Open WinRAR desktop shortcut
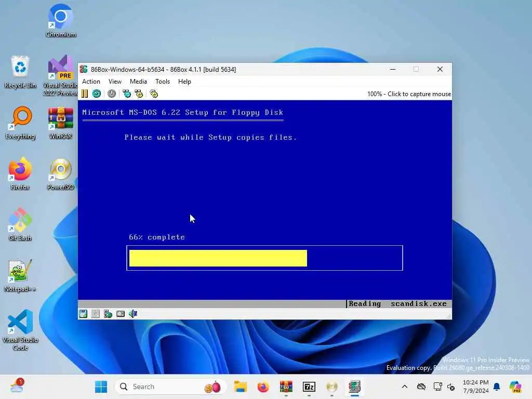 pos(61,123)
